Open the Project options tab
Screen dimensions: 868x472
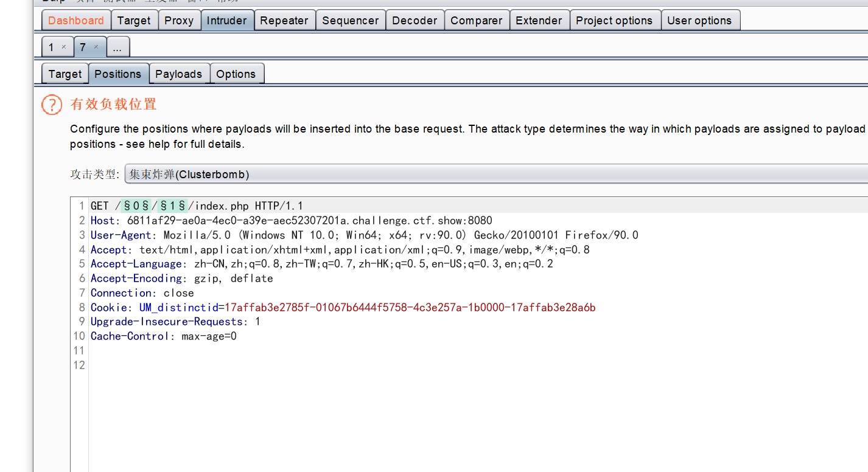[x=614, y=20]
